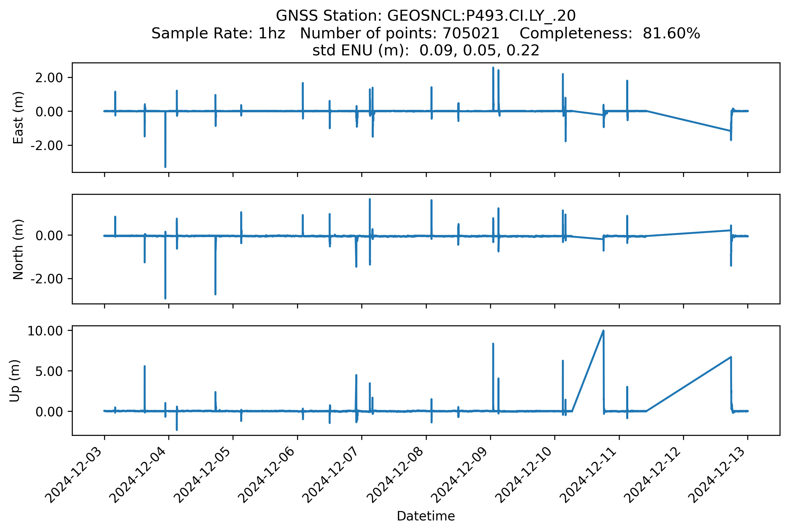The width and height of the screenshot is (789, 532).
Task: Click the Completeness 81.60% text
Action: pos(609,33)
